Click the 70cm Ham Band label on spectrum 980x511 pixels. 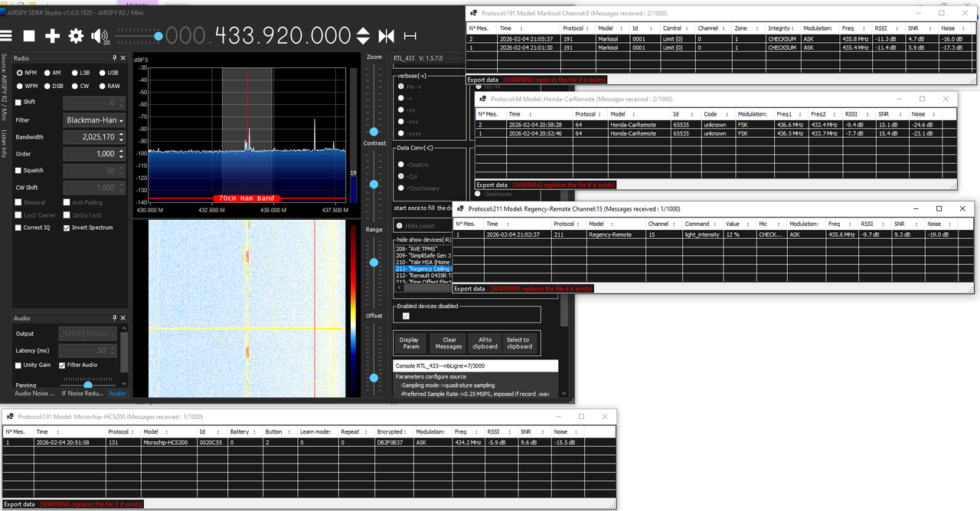[245, 198]
